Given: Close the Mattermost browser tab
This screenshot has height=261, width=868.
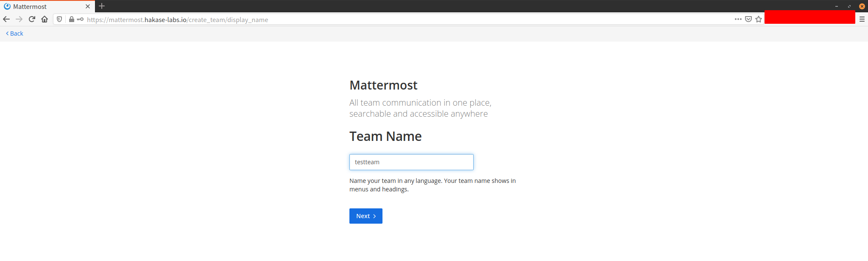Looking at the screenshot, I should (x=88, y=6).
